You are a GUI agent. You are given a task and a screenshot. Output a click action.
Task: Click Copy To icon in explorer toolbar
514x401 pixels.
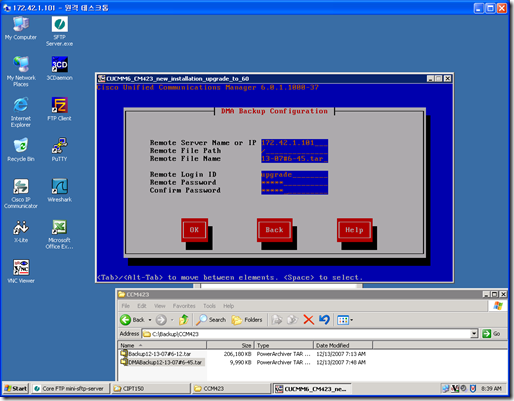tap(292, 320)
